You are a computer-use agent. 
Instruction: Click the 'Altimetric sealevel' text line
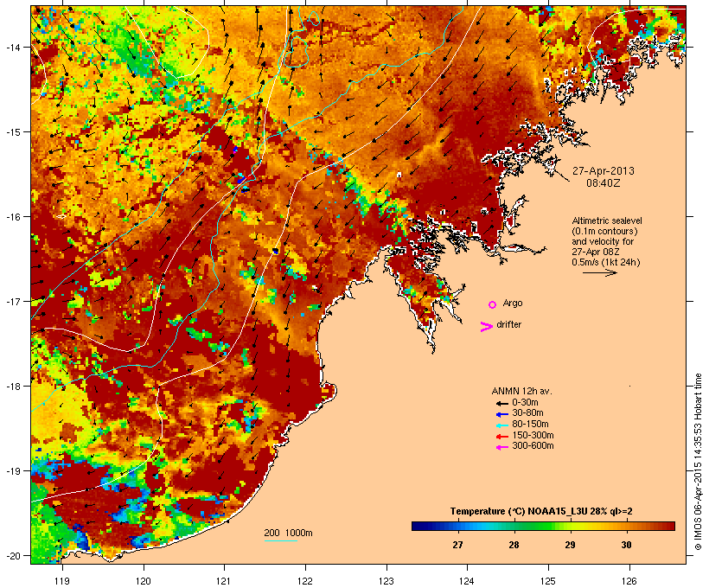(607, 220)
